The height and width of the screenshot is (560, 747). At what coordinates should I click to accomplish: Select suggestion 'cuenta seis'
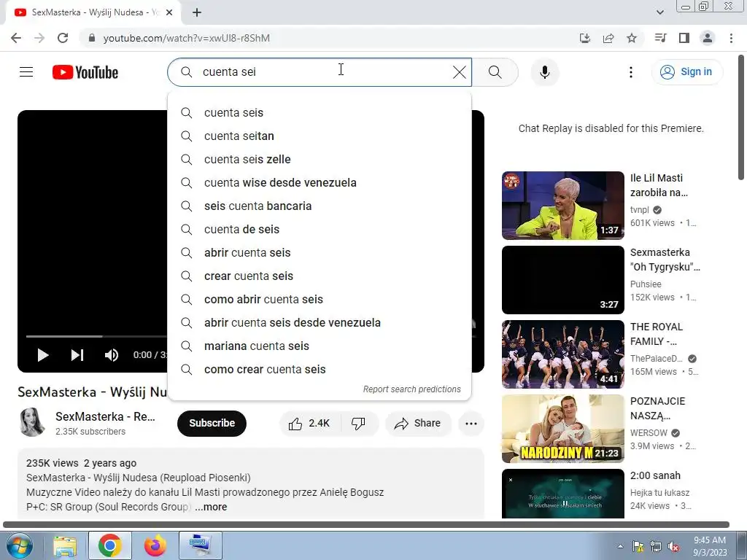tap(320, 113)
